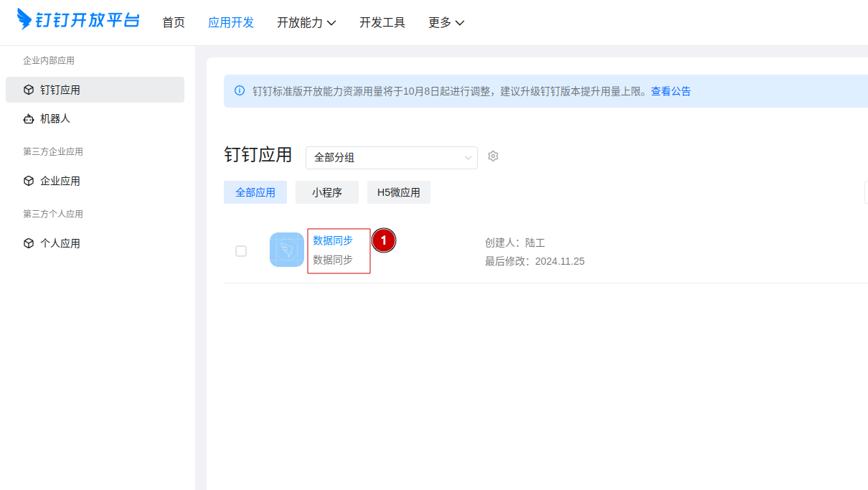Click the 数据同步 app icon thumbnail
The width and height of the screenshot is (868, 490).
pyautogui.click(x=287, y=250)
